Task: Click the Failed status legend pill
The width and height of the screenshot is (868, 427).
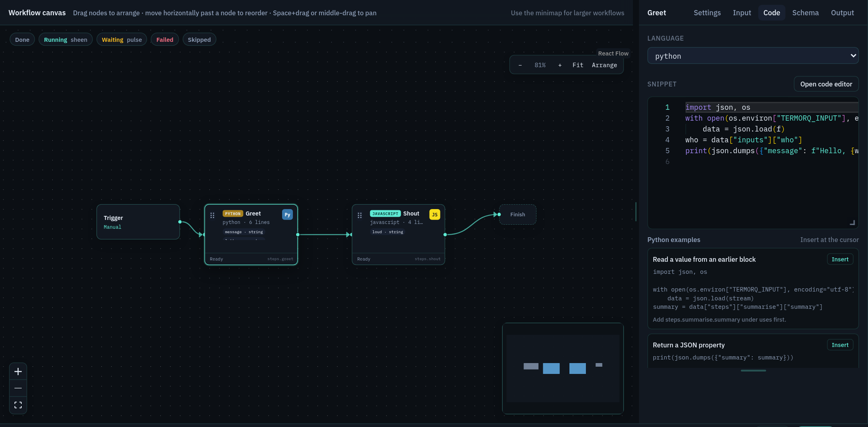Action: point(165,39)
